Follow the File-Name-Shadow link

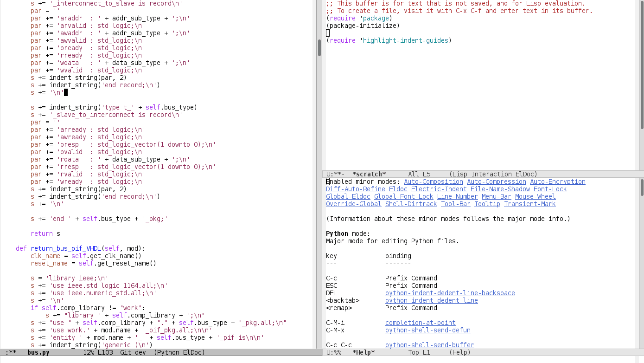click(x=500, y=189)
